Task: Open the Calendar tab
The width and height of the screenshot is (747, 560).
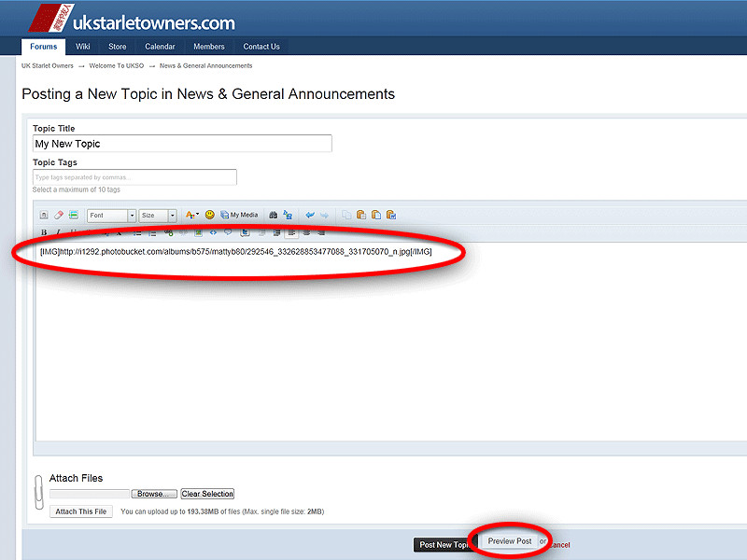Action: 160,47
